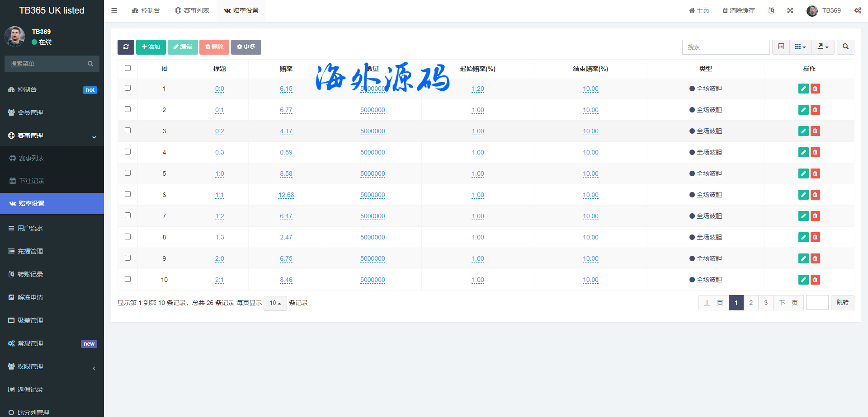Click the refresh icon button in table toolbar
Image resolution: width=868 pixels, height=417 pixels.
tap(126, 47)
